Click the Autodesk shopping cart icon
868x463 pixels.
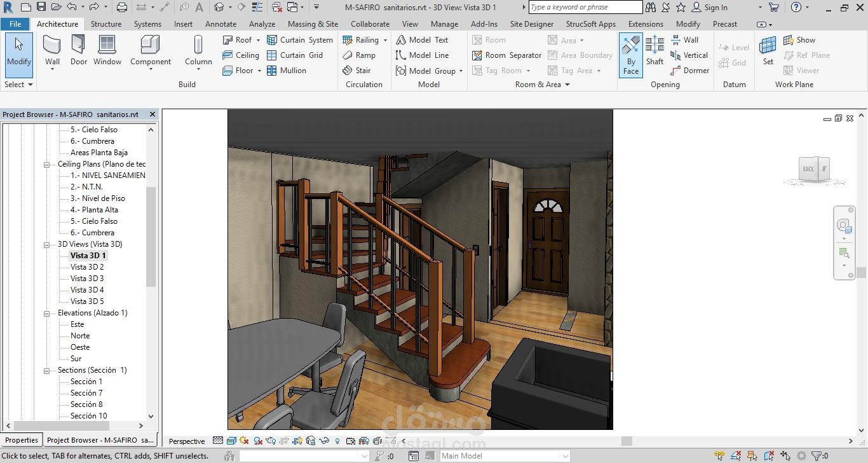774,8
